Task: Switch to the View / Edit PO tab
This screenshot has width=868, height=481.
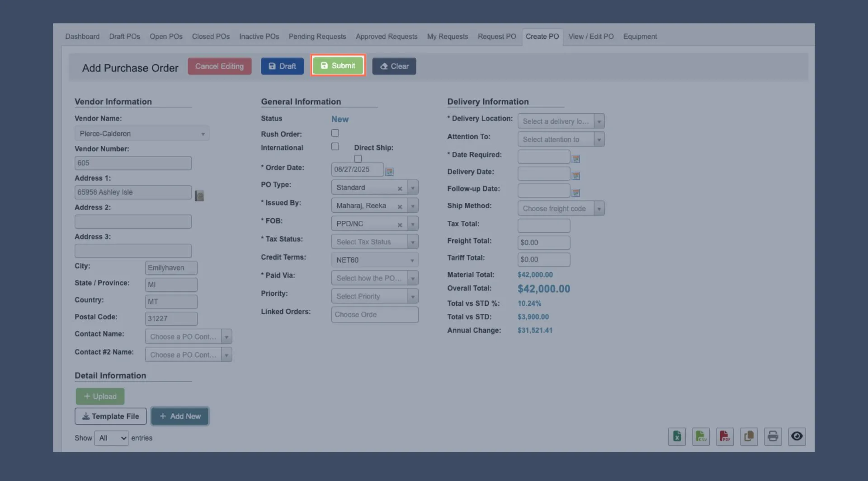Action: tap(591, 37)
